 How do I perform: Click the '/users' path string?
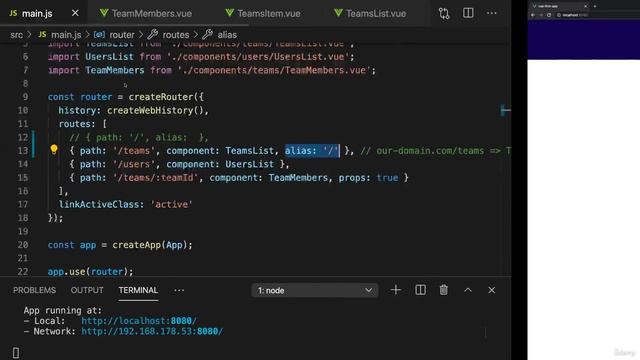tap(134, 164)
